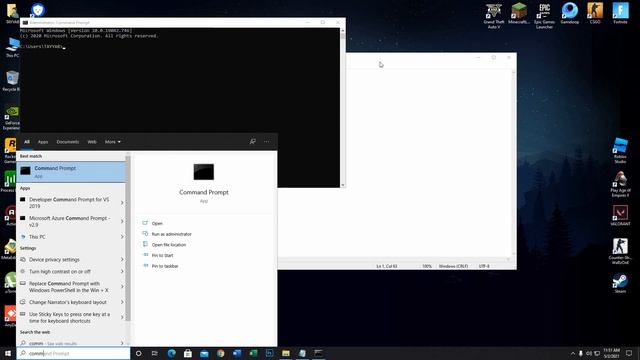Expand arrow for Developer Command Prompt for VS
This screenshot has height=360, width=640.
(x=122, y=202)
